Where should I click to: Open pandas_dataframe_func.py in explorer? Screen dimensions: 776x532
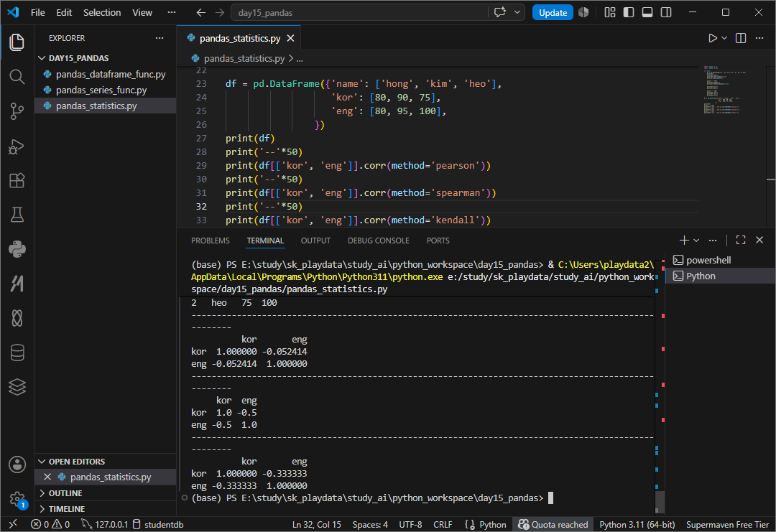[x=111, y=74]
